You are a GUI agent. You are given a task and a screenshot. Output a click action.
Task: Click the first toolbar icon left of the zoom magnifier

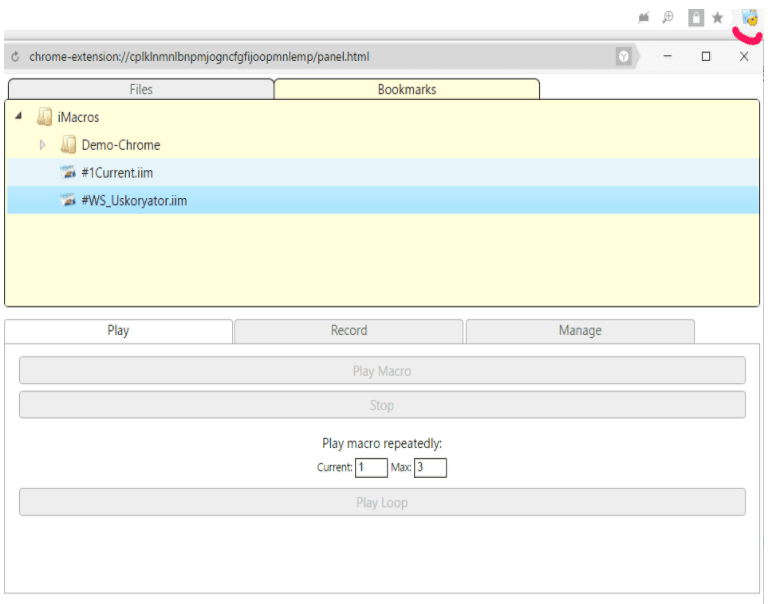pos(643,18)
